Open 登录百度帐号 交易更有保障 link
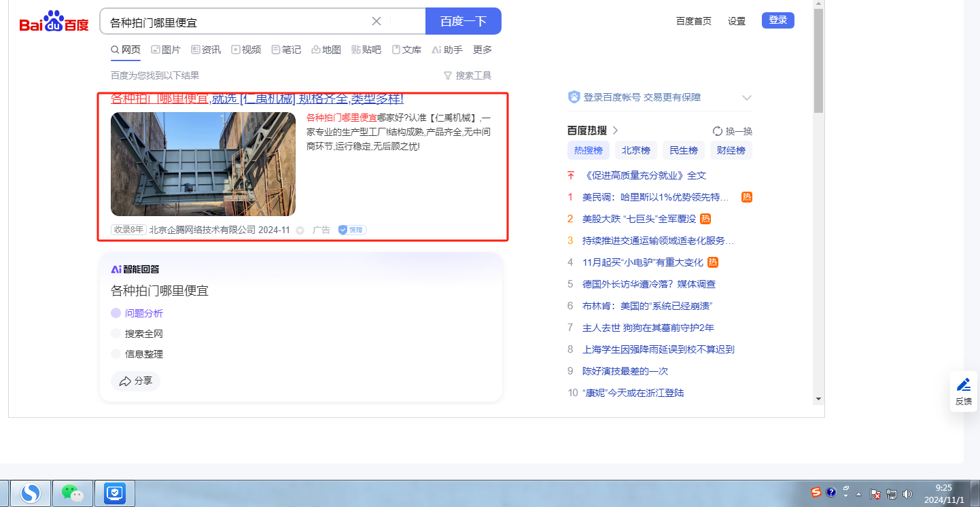 (642, 97)
